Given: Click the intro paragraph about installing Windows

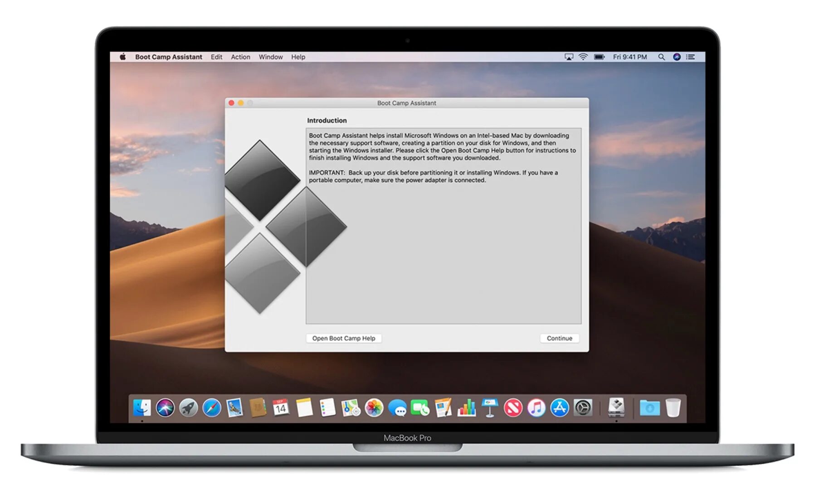Looking at the screenshot, I should tap(443, 147).
